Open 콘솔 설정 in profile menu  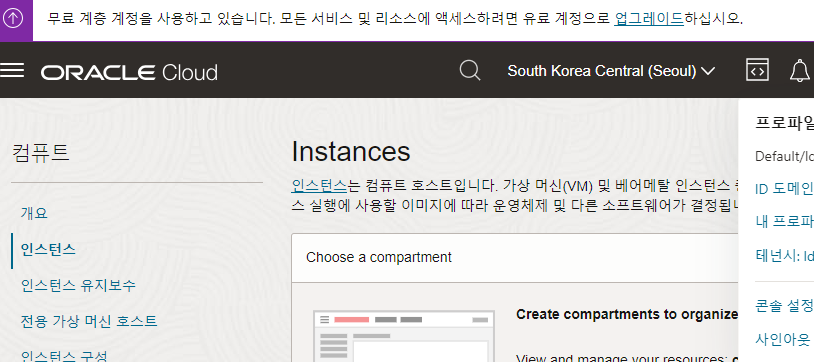(x=784, y=306)
